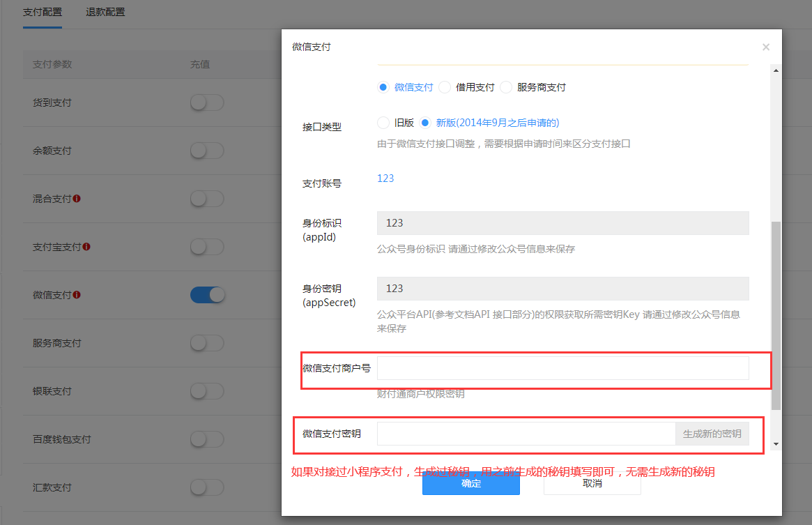Turn on the 百度钱包支付 switch

point(207,439)
